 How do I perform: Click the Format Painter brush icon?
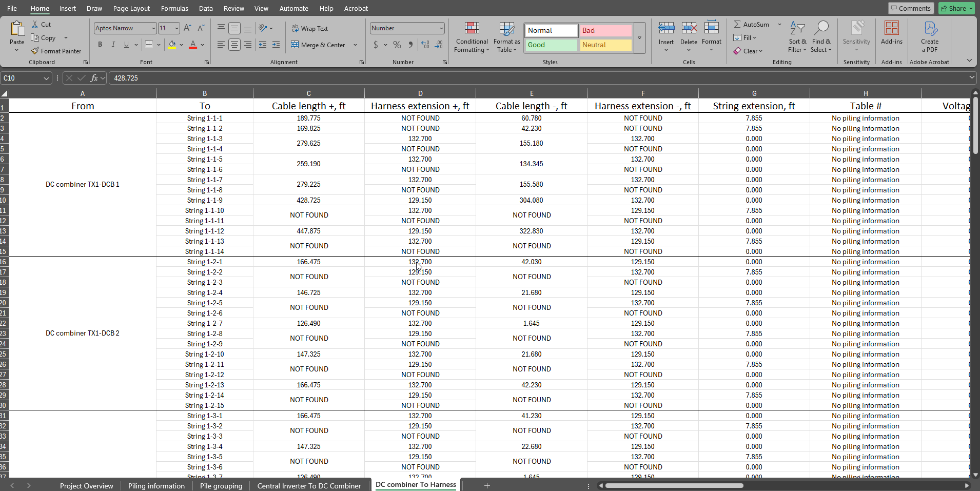(35, 51)
